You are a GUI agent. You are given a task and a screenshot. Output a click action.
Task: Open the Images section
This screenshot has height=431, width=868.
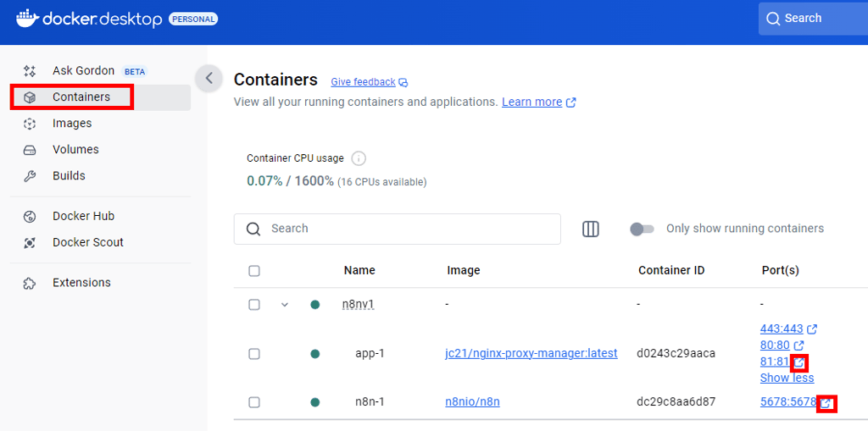[72, 124]
